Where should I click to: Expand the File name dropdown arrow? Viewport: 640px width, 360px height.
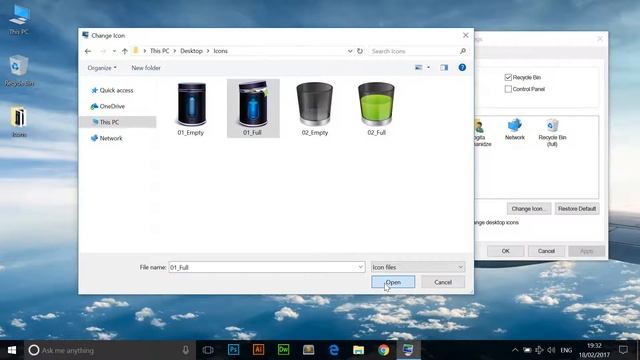pyautogui.click(x=361, y=267)
